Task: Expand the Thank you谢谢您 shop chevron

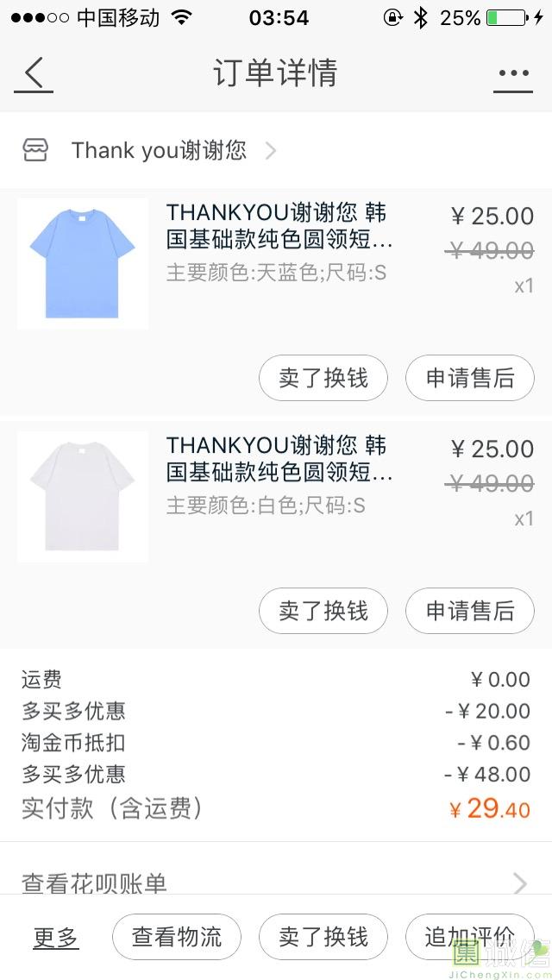Action: point(271,151)
